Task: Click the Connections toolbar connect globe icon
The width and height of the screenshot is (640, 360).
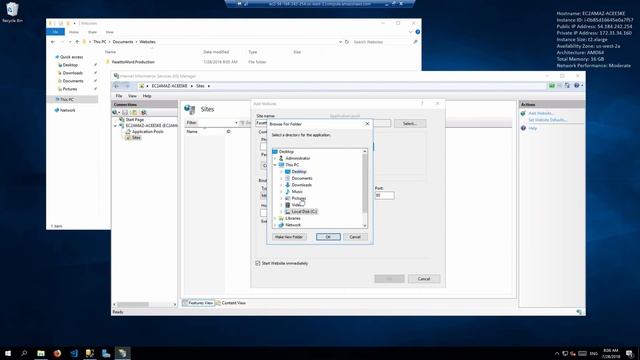Action: (116, 112)
